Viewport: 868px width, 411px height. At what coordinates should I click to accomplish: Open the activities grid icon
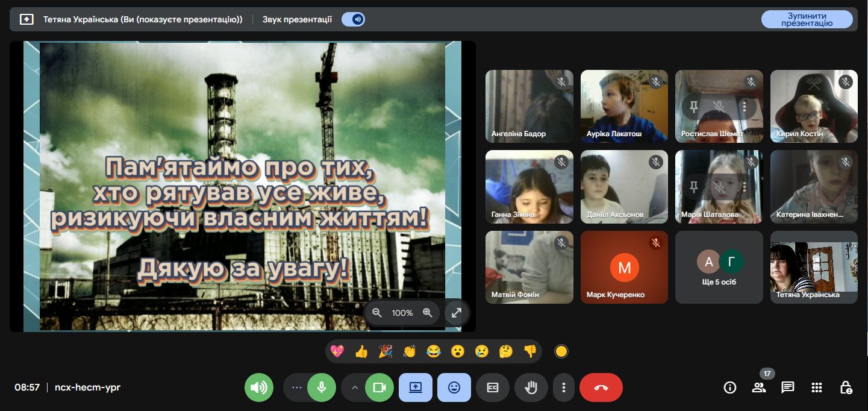(816, 387)
